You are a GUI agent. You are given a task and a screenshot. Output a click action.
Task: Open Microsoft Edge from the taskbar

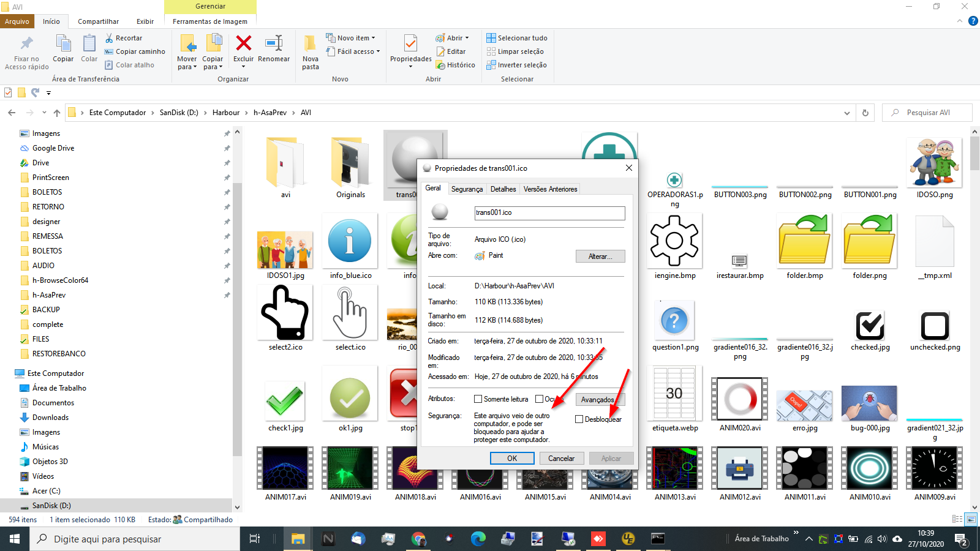(x=478, y=539)
